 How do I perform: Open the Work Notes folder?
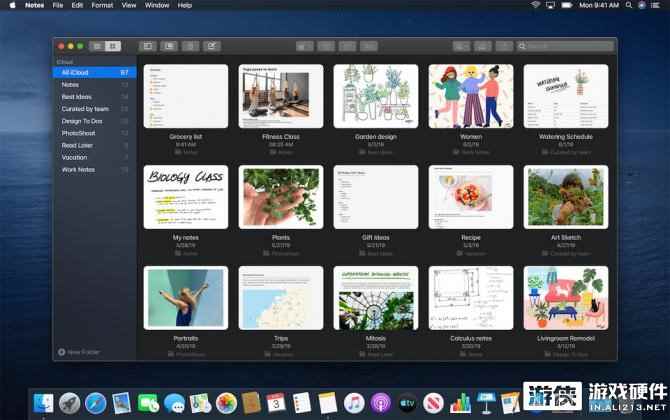(x=94, y=170)
